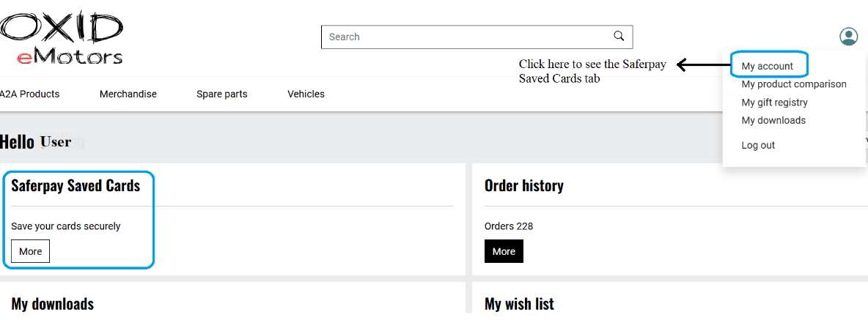Click the Orders 228 count text
The width and height of the screenshot is (868, 320).
point(509,226)
